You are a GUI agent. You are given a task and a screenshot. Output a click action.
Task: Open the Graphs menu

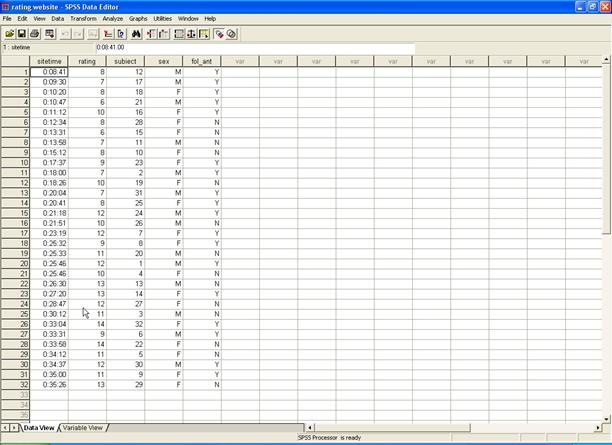(x=138, y=19)
